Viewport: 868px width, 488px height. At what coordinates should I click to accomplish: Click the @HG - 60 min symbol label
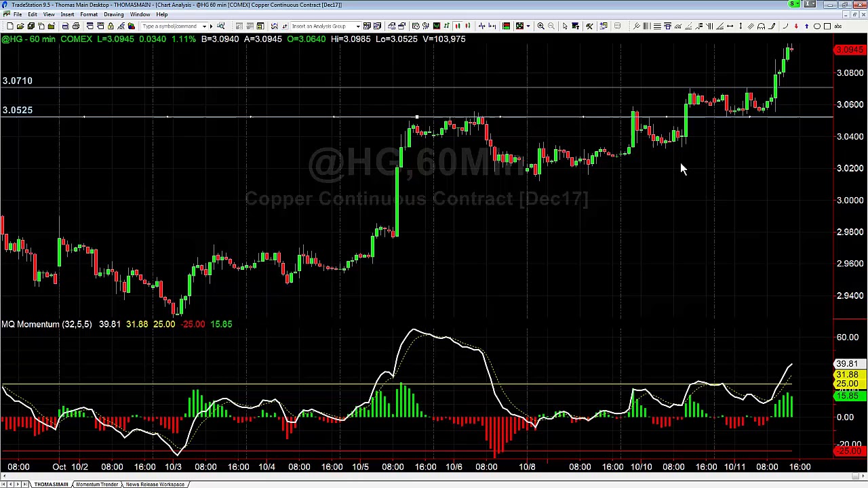(x=28, y=39)
